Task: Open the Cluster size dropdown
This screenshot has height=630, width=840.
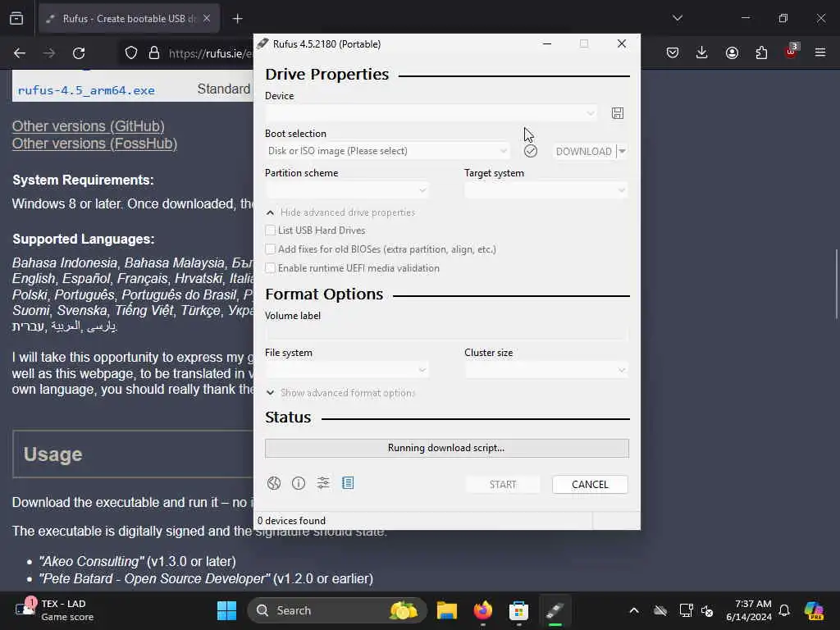Action: coord(546,370)
